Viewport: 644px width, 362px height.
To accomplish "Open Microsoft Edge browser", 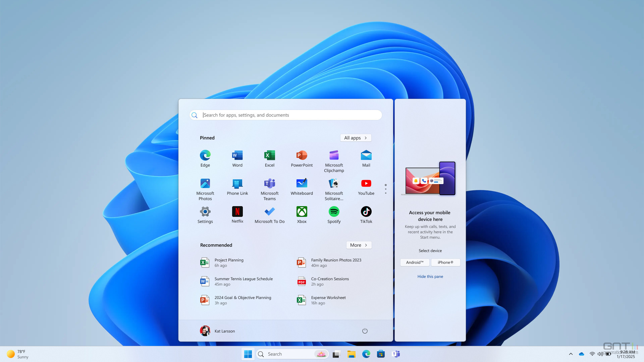I will coord(205,155).
